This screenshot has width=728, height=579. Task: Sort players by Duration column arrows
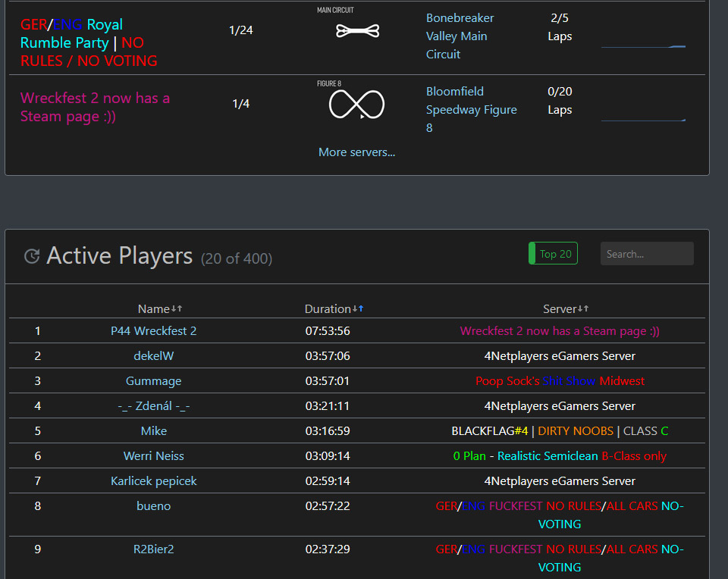(357, 308)
